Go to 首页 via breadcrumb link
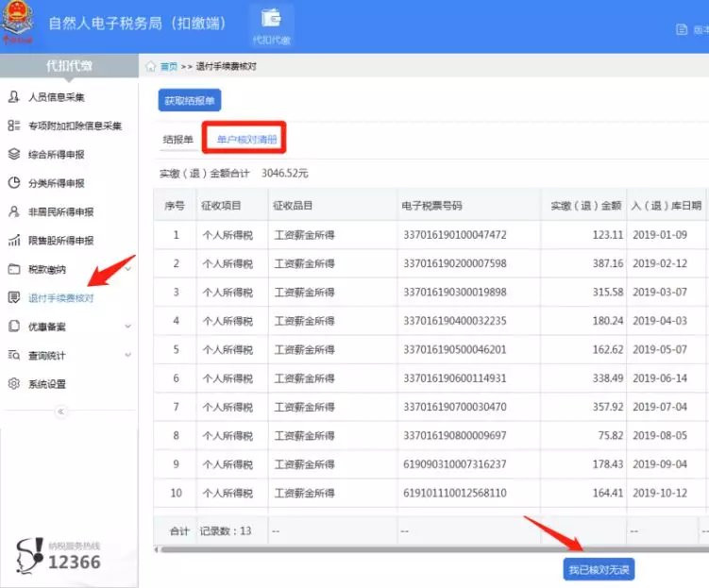Image resolution: width=709 pixels, height=588 pixels. tap(169, 66)
